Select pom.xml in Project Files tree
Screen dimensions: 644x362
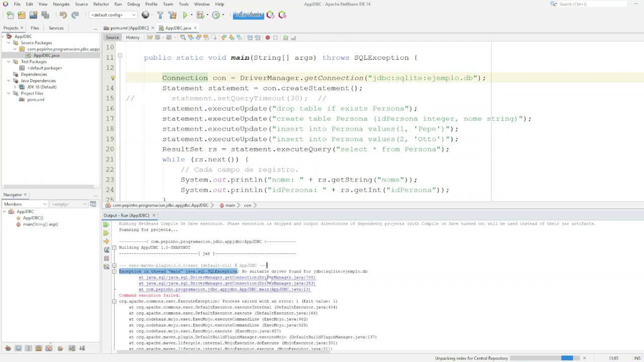[x=35, y=100]
